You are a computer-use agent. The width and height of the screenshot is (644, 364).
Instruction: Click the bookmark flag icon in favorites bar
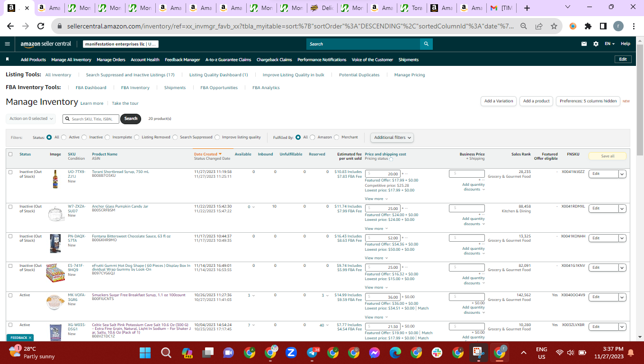(x=7, y=60)
